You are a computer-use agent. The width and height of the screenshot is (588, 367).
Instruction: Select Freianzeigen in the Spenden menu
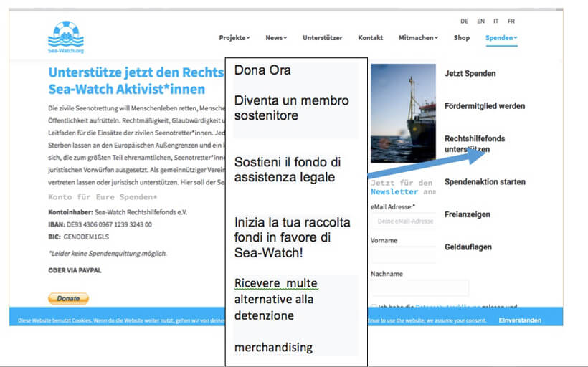click(x=468, y=214)
